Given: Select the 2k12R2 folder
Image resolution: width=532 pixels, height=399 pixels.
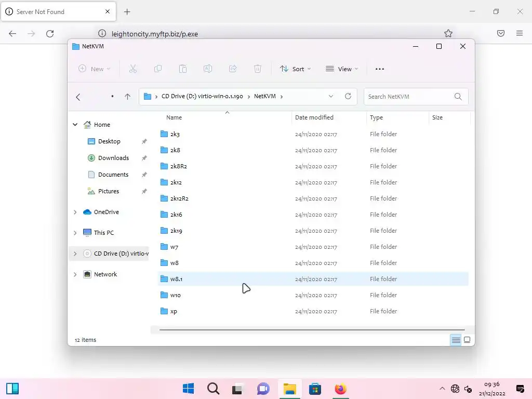Looking at the screenshot, I should (x=313, y=198).
